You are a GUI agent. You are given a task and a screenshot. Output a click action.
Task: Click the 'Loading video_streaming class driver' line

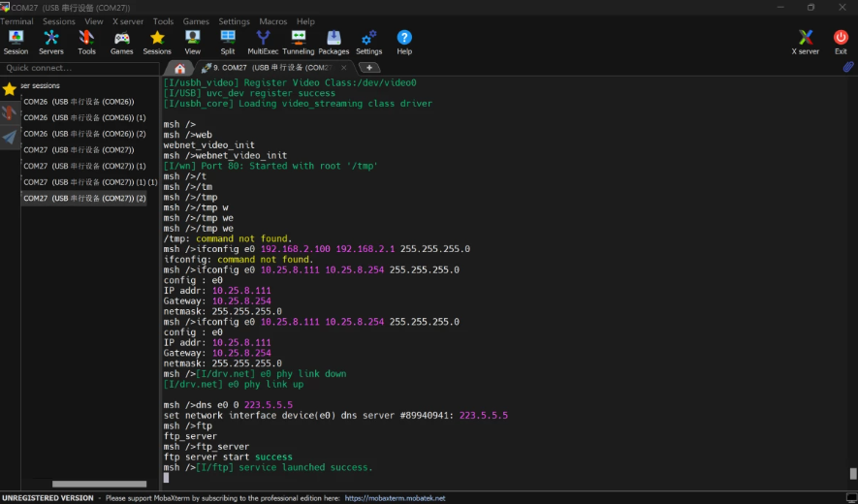(298, 104)
